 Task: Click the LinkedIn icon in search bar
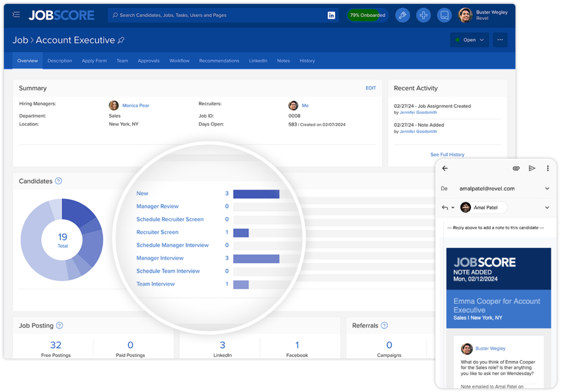[331, 15]
